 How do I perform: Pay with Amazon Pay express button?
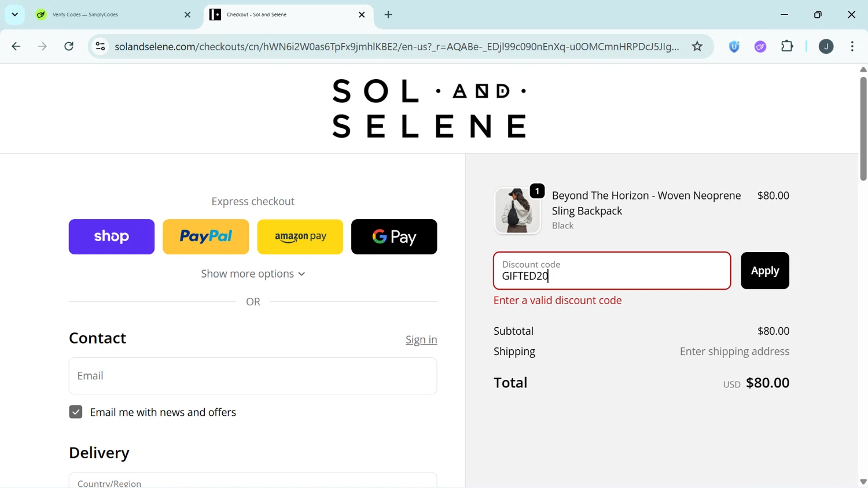(x=300, y=236)
